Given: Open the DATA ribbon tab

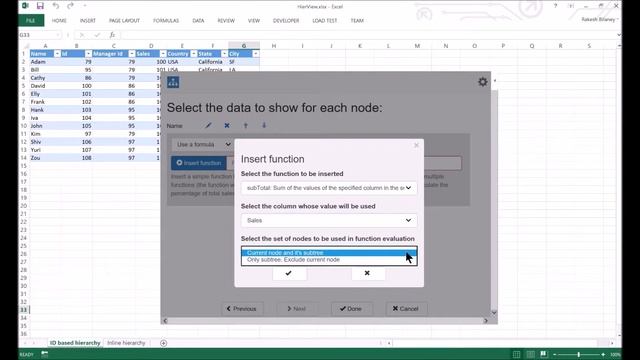Looking at the screenshot, I should [198, 20].
